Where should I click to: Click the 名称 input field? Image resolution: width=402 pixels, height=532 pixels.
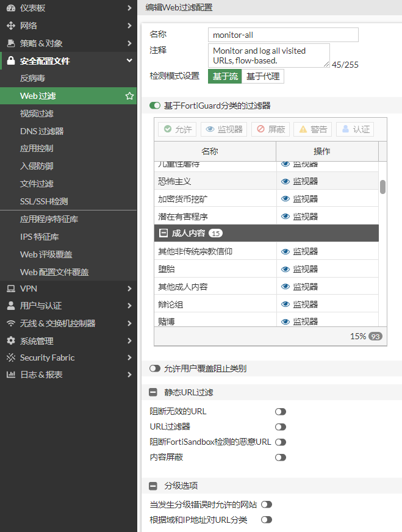(x=282, y=35)
